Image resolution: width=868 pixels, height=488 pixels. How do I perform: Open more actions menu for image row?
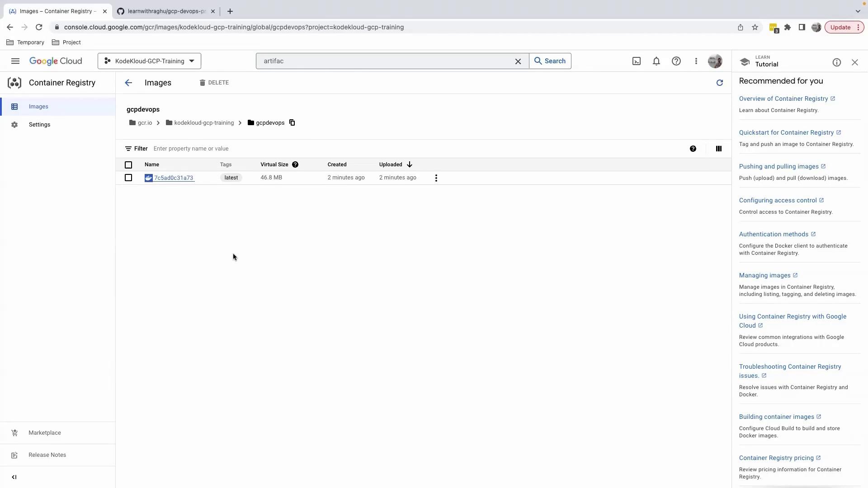(x=436, y=178)
